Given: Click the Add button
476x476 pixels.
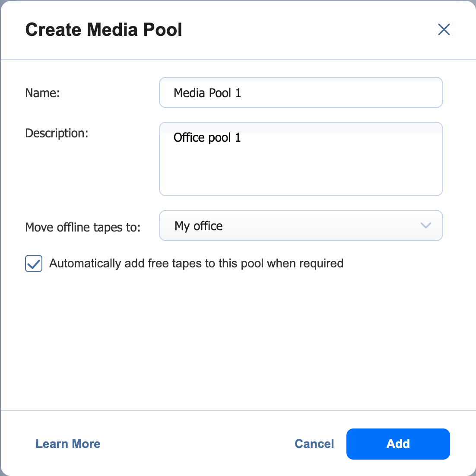Looking at the screenshot, I should (398, 444).
